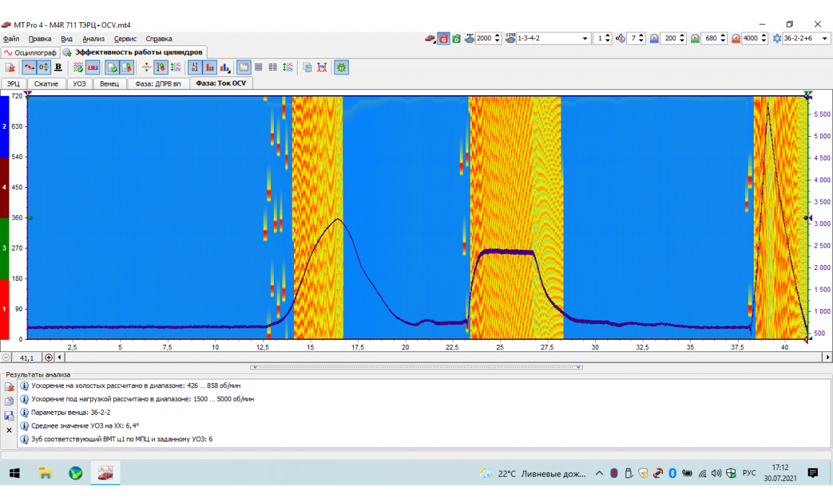Switch to the Сжатие tab

(x=46, y=84)
